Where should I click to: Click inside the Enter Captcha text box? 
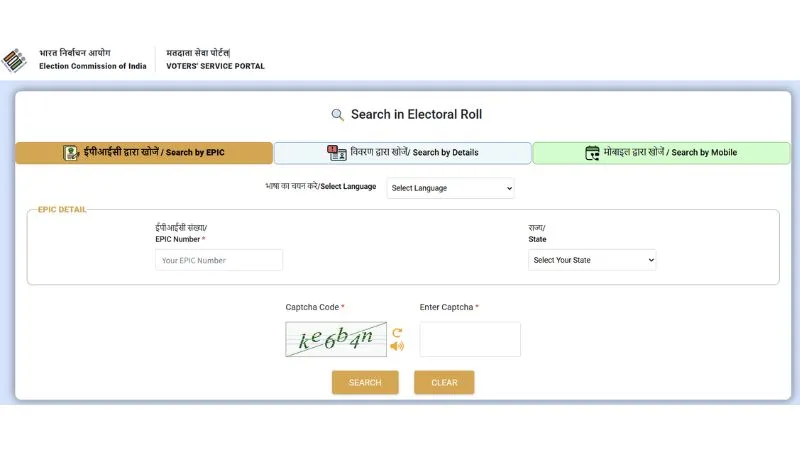(x=470, y=339)
